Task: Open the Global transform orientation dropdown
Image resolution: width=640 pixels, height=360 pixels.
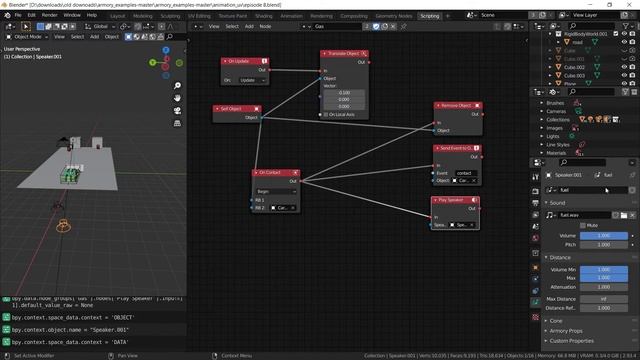Action: click(100, 27)
